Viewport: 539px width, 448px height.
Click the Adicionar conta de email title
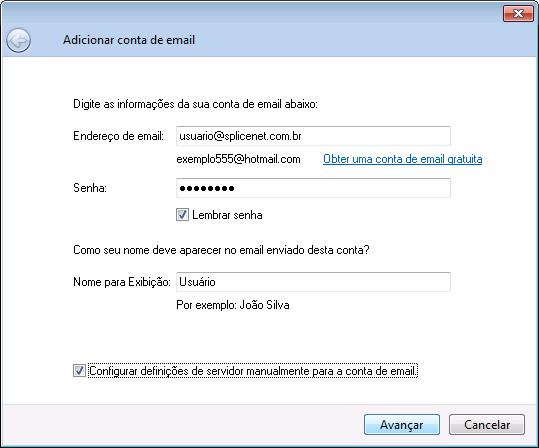[129, 40]
